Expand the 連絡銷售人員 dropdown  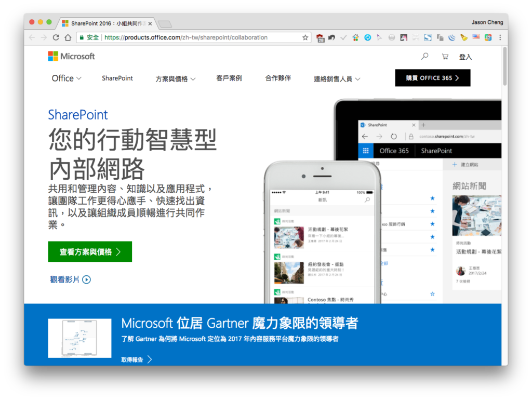pos(337,79)
